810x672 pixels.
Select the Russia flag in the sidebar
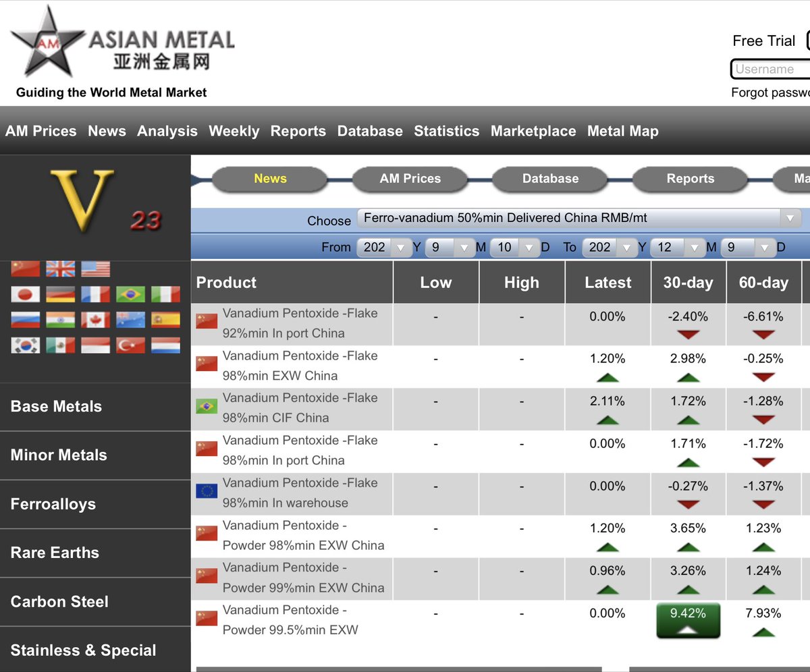pyautogui.click(x=26, y=320)
